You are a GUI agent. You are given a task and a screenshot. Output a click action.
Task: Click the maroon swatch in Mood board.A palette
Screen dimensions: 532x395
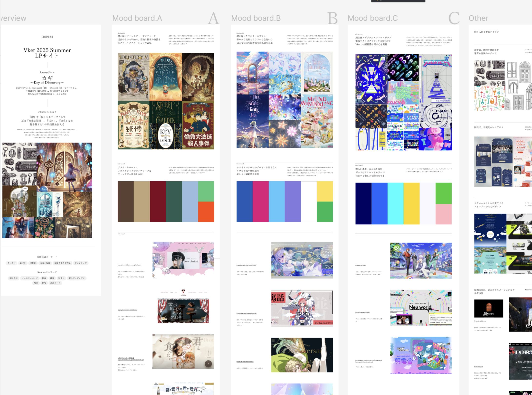pyautogui.click(x=158, y=202)
